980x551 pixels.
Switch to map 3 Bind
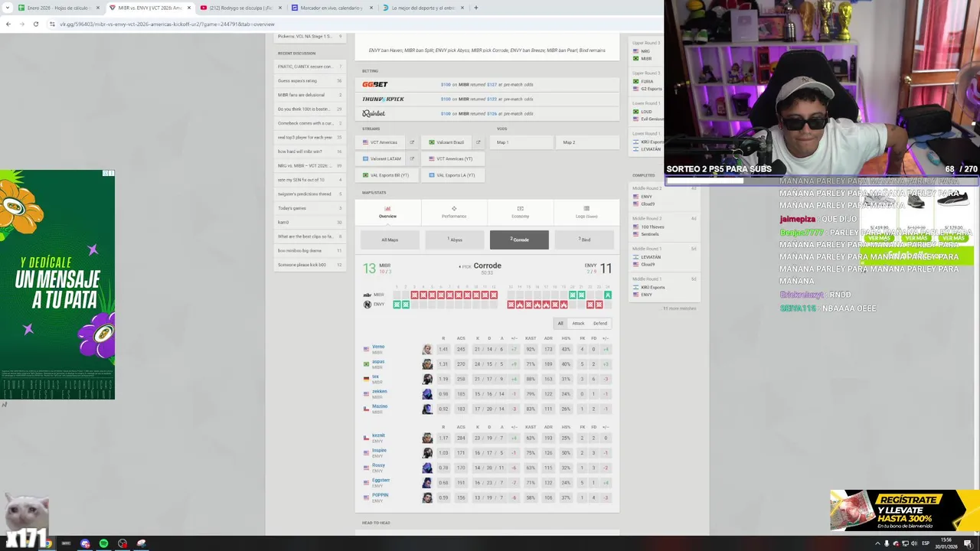coord(584,240)
